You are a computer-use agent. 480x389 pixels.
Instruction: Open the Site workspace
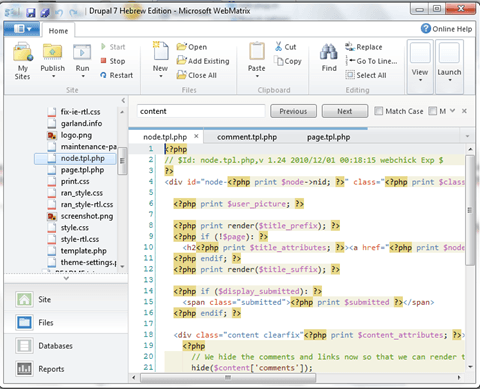coord(66,299)
